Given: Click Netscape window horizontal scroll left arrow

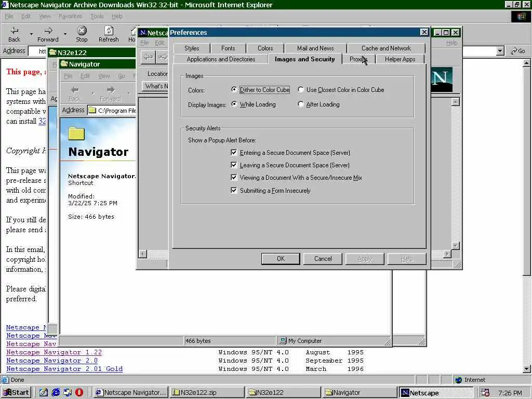Looking at the screenshot, I should pos(143,254).
